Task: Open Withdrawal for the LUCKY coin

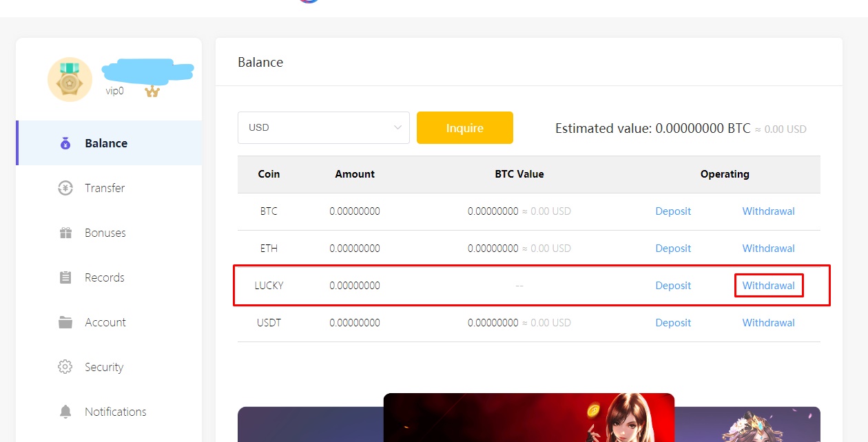Action: pyautogui.click(x=768, y=286)
